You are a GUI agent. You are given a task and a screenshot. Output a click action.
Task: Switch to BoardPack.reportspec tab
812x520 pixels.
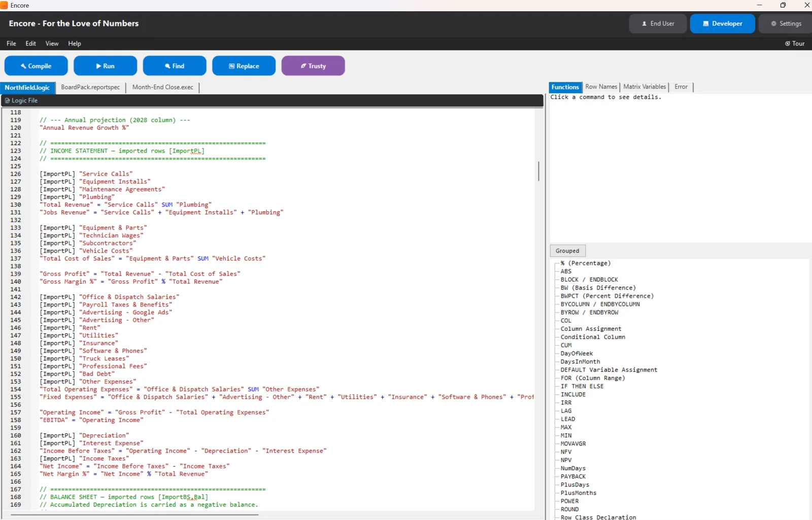[x=90, y=88]
